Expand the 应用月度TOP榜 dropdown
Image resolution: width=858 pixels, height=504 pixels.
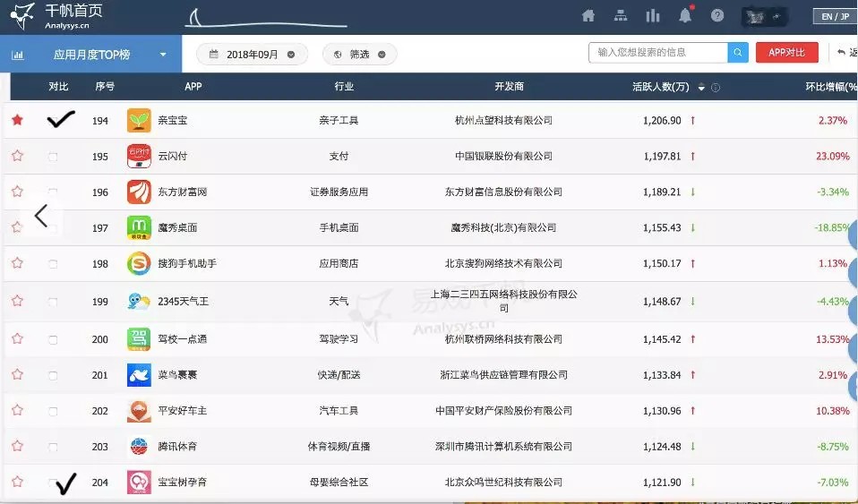click(x=163, y=55)
